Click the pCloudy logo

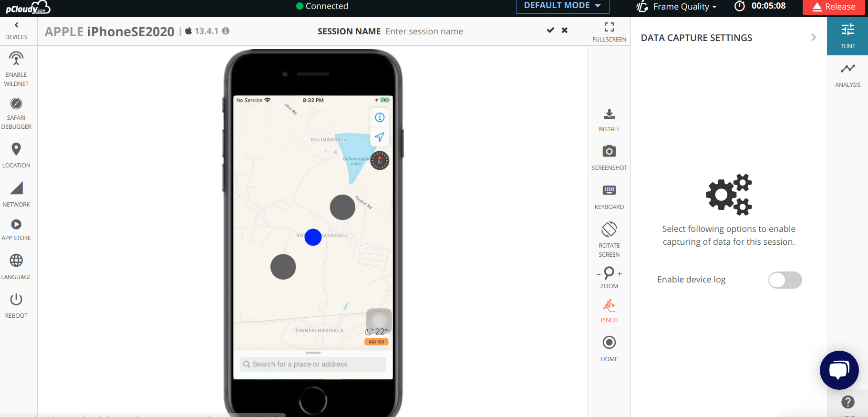click(x=28, y=8)
